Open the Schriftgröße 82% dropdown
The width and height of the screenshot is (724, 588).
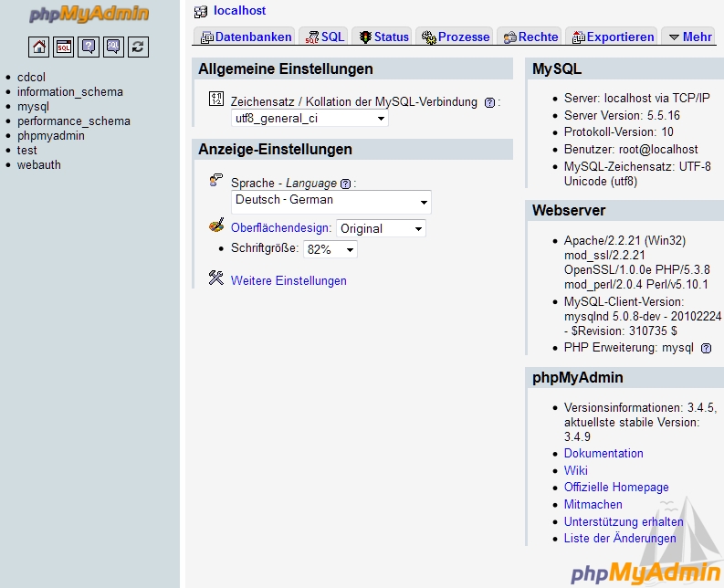click(331, 249)
